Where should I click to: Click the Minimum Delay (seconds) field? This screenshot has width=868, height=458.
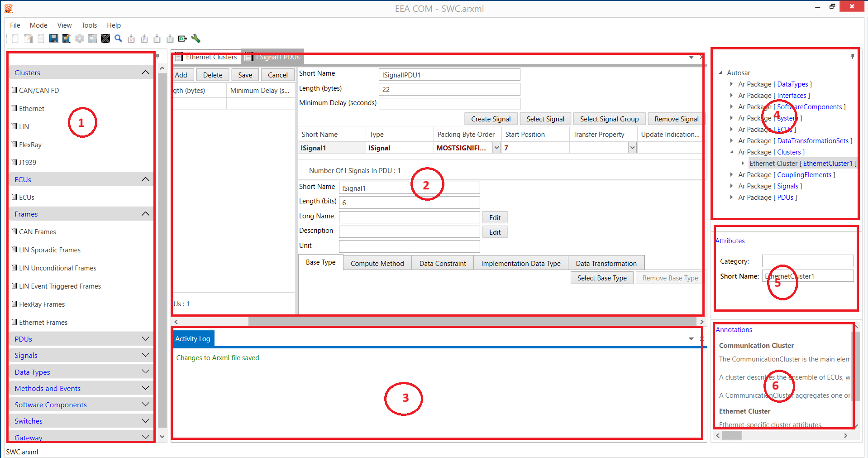[x=449, y=104]
